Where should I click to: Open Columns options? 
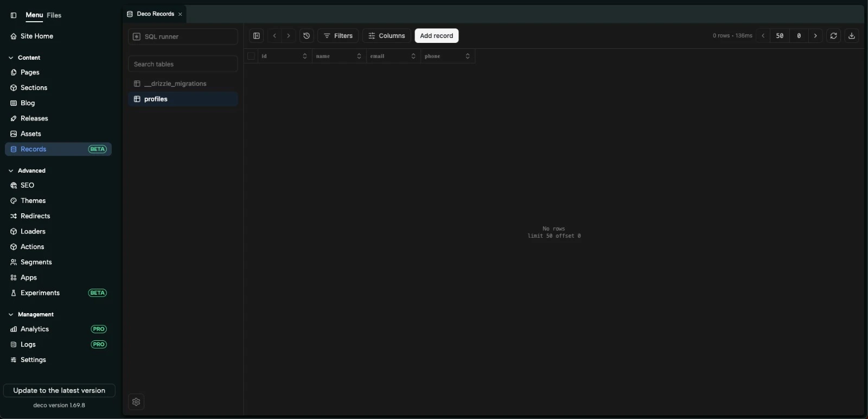pyautogui.click(x=387, y=36)
